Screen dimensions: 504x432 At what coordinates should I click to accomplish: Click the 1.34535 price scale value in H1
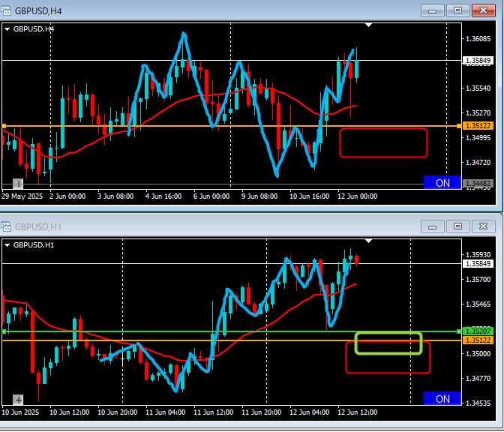(x=478, y=403)
